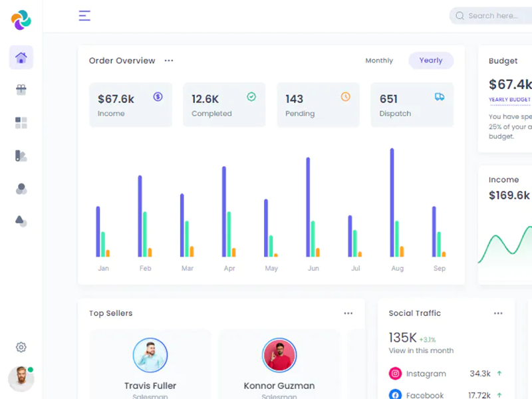Toggle the hamburger menu icon

pos(84,15)
